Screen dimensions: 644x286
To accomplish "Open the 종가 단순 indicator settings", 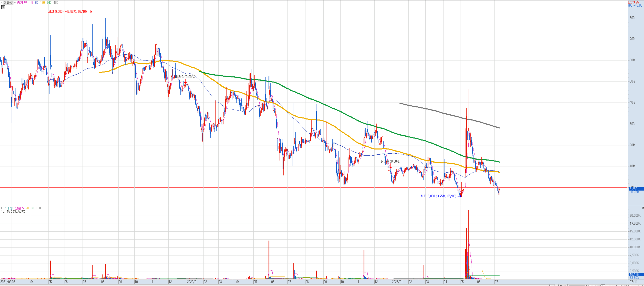I will pos(24,3).
